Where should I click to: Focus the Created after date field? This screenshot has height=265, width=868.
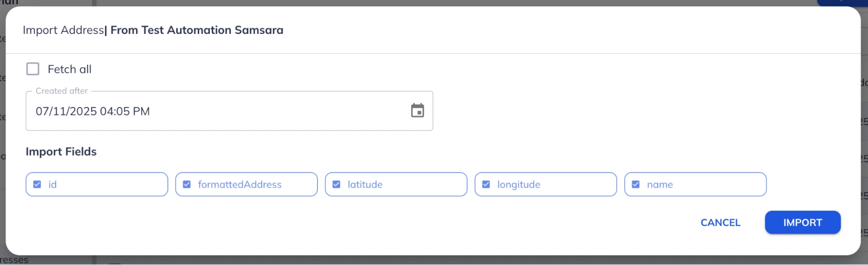(229, 111)
